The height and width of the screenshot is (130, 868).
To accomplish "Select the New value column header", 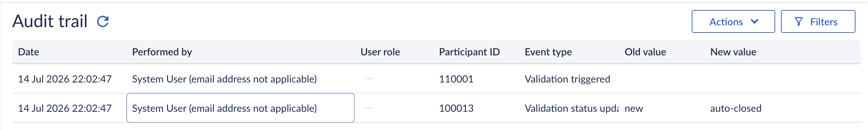I will [x=733, y=52].
